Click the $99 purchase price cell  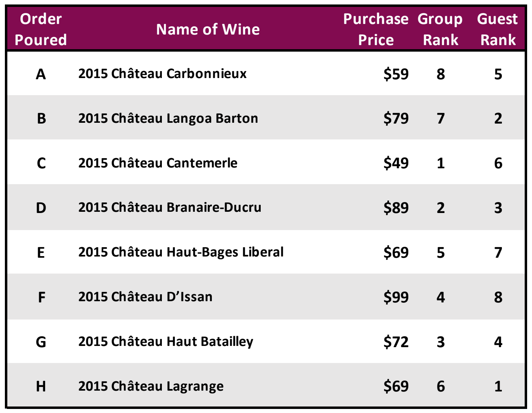(x=396, y=297)
